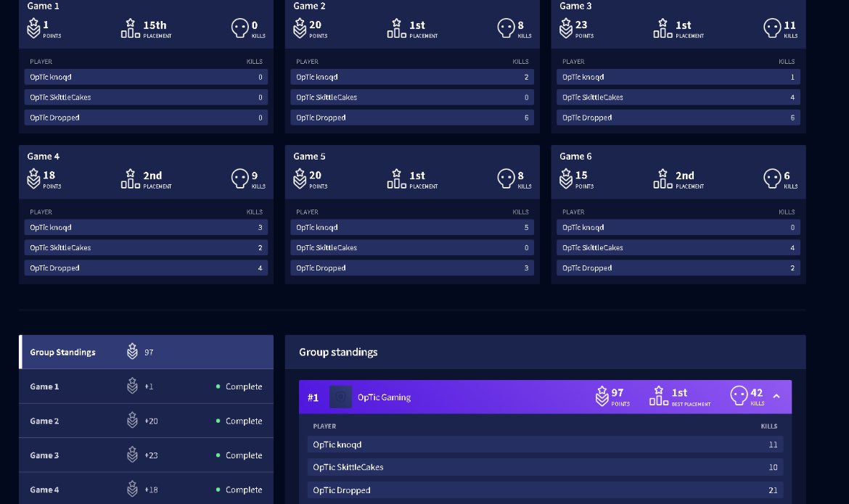
Task: Select OpTic Dropped row in Game 5 card
Action: 412,268
